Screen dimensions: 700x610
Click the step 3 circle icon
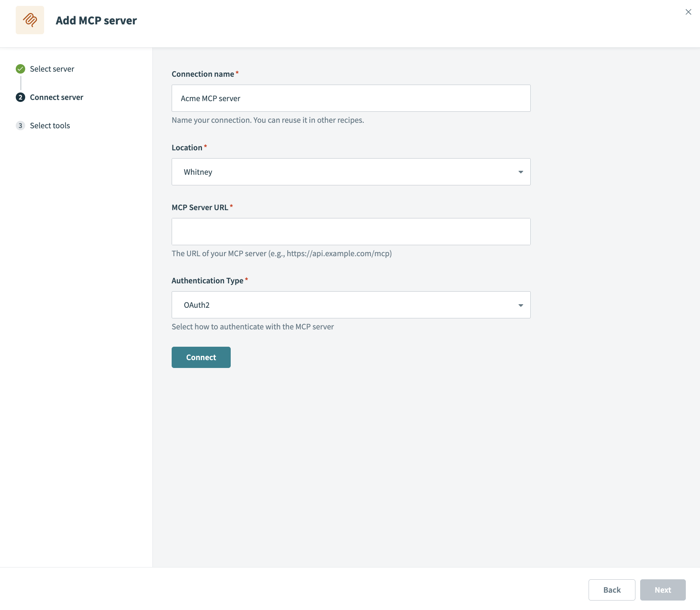20,125
